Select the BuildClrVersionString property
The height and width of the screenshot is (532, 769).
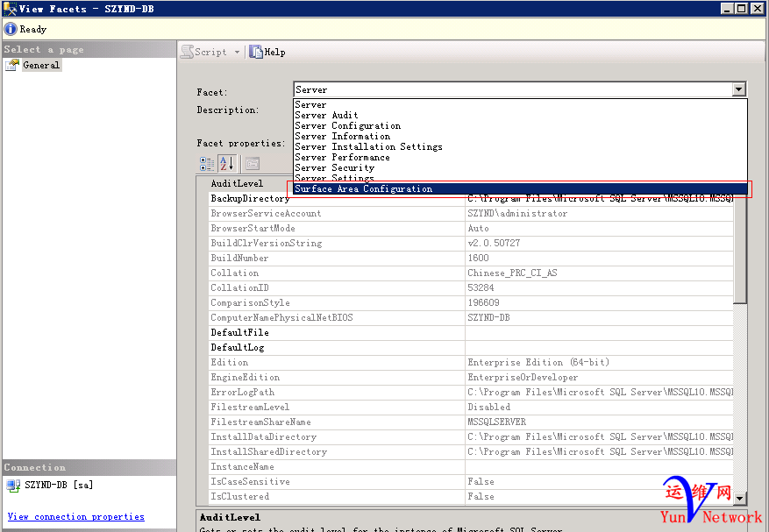(267, 243)
